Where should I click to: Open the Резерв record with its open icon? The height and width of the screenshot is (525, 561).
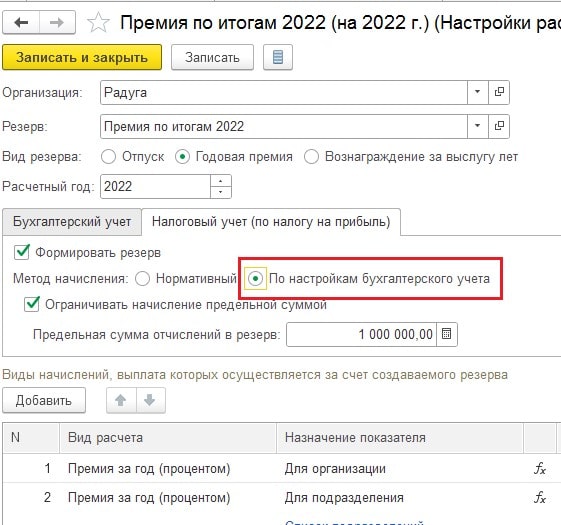499,126
